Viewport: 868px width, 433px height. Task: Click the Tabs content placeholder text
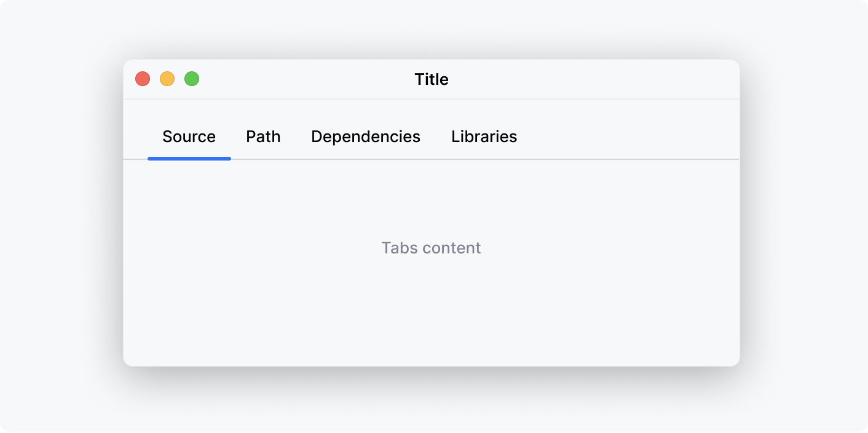click(x=431, y=247)
